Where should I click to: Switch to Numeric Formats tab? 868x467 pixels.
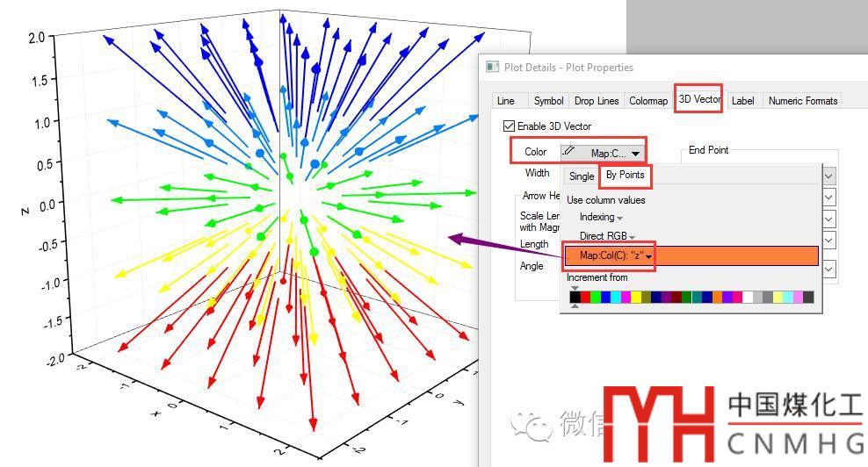pos(802,101)
